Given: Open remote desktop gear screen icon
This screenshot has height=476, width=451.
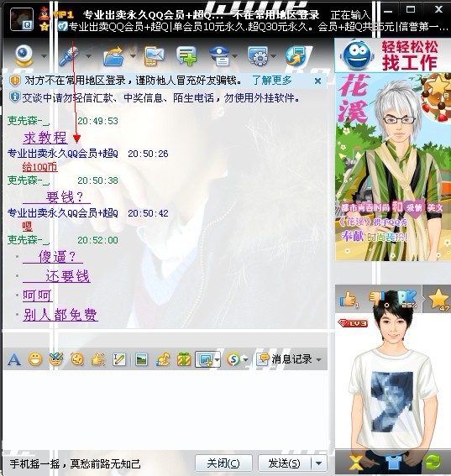Looking at the screenshot, I should click(x=259, y=56).
